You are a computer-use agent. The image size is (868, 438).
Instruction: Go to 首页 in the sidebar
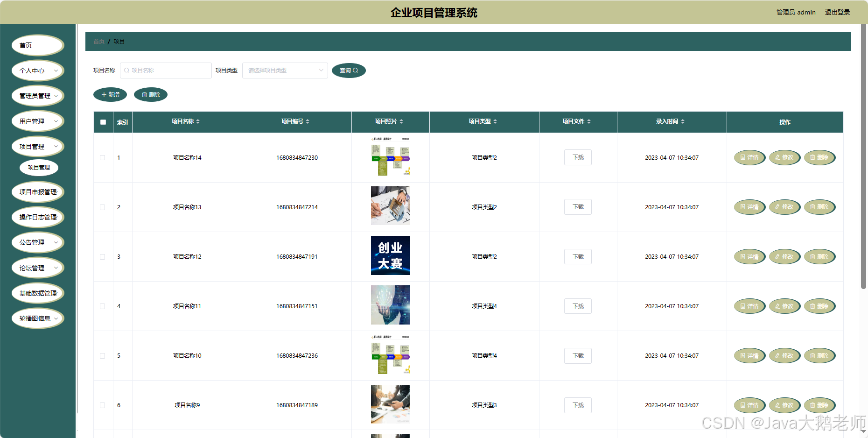tap(38, 45)
